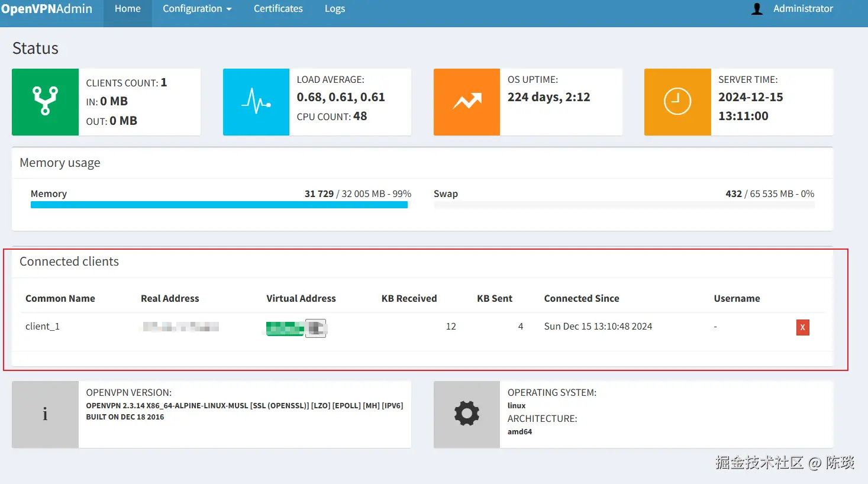
Task: Click the virtual address cell of client_1
Action: pos(296,328)
